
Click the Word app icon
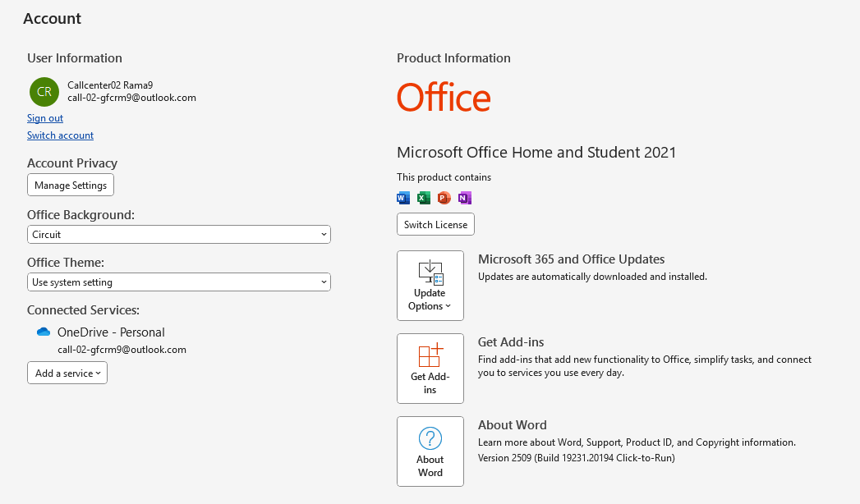pos(403,198)
